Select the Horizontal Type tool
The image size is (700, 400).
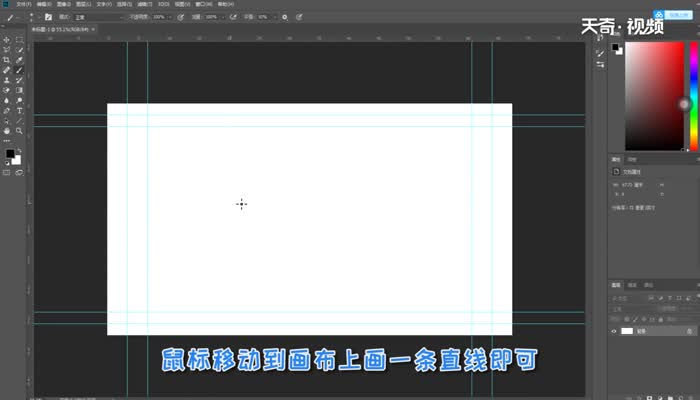19,111
